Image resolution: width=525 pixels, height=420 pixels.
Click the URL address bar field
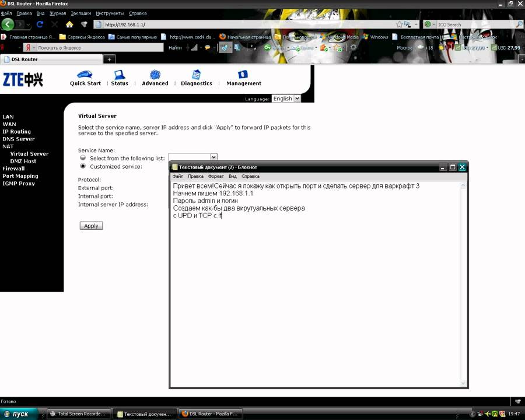pyautogui.click(x=246, y=24)
